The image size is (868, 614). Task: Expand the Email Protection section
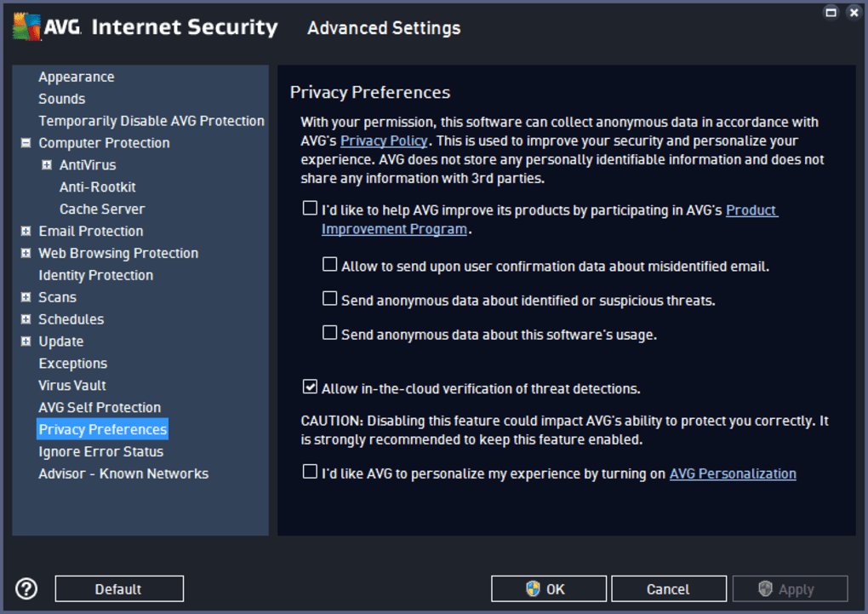25,231
